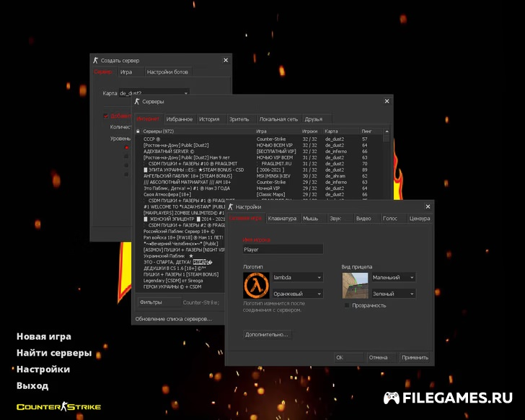525x420 pixels.
Task: Open the Оранжевый logo color dropdown
Action: [298, 294]
